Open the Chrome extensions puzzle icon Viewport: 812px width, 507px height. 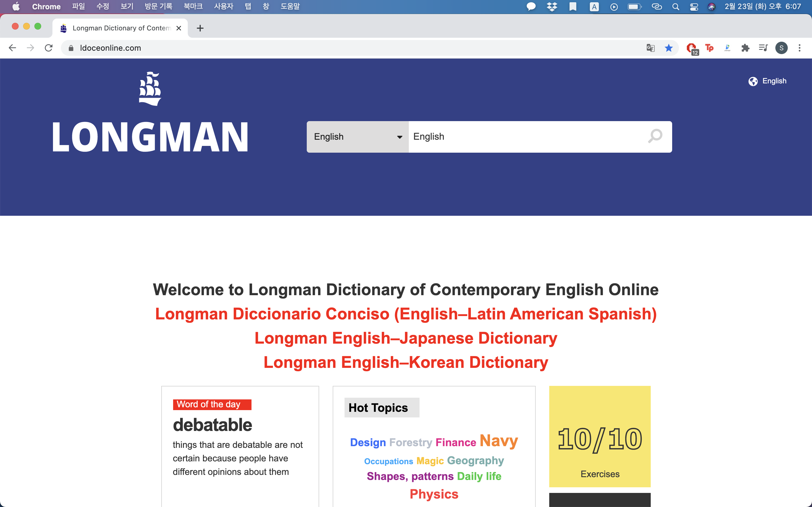point(745,48)
